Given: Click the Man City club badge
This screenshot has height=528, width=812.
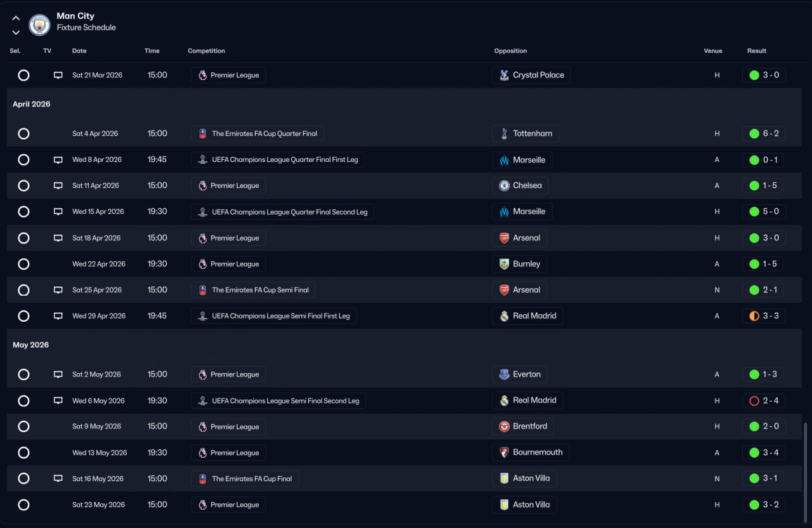Looking at the screenshot, I should (39, 25).
